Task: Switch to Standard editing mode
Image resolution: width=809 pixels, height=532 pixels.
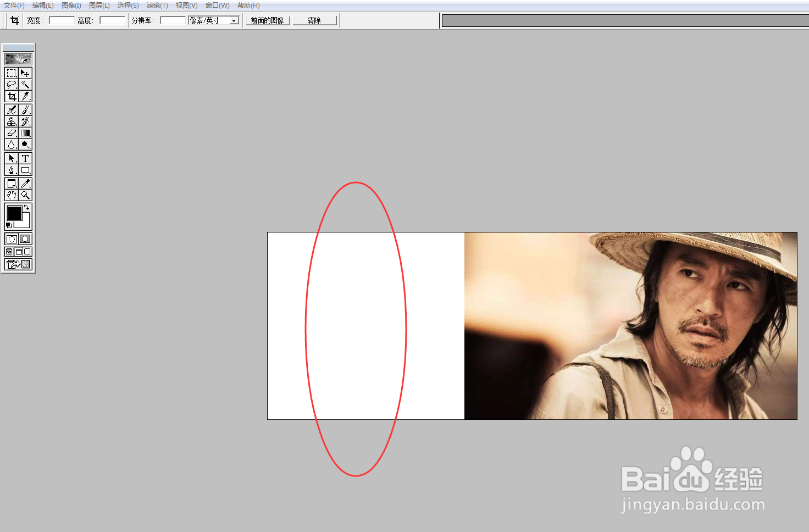Action: (x=12, y=239)
